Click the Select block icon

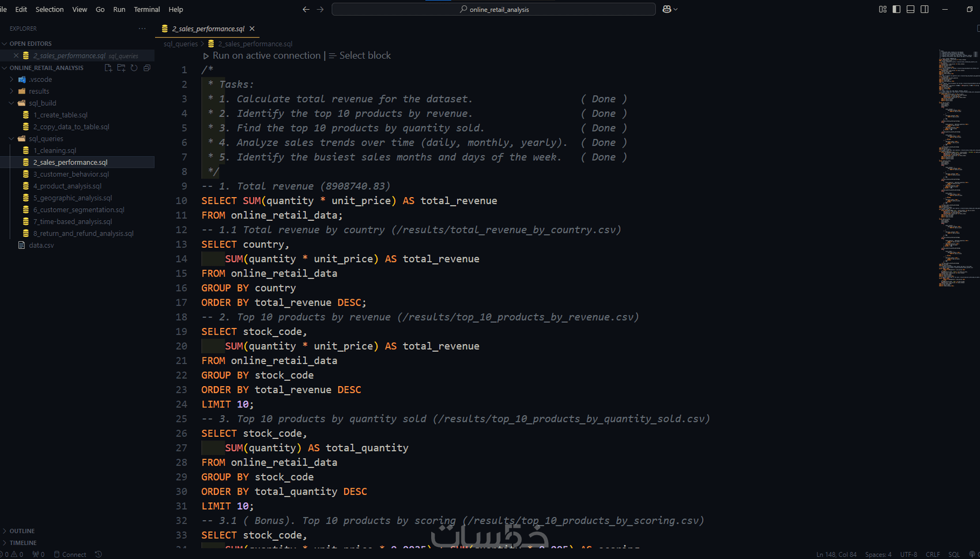pyautogui.click(x=333, y=56)
